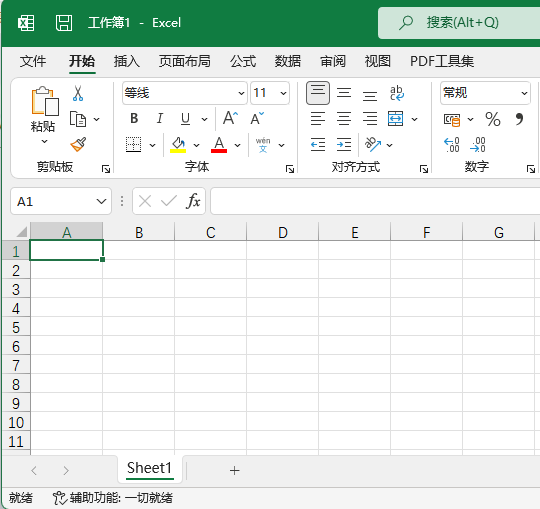Viewport: 540px width, 509px height.
Task: Expand the Name Box A1 dropdown
Action: [x=101, y=201]
